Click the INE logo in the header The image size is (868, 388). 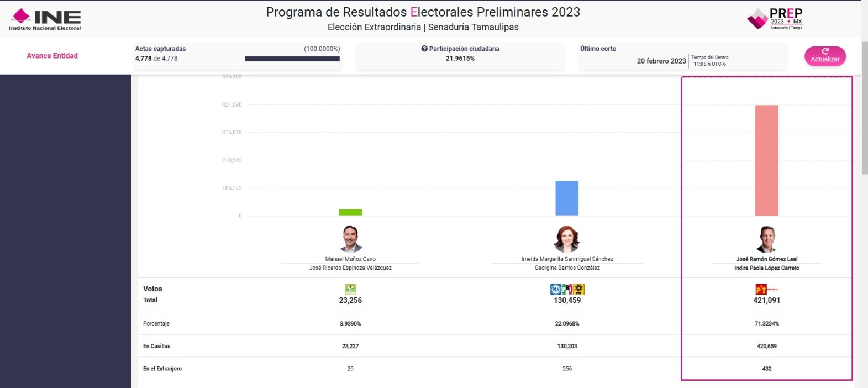45,19
